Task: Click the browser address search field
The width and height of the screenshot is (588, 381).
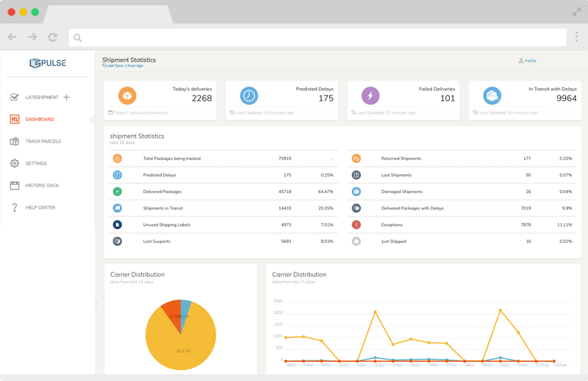Action: coord(318,37)
